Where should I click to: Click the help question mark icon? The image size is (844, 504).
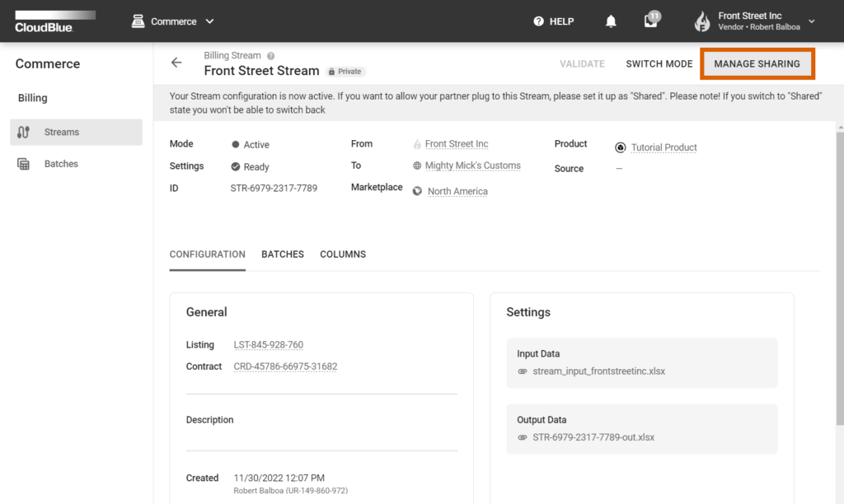[x=538, y=21]
